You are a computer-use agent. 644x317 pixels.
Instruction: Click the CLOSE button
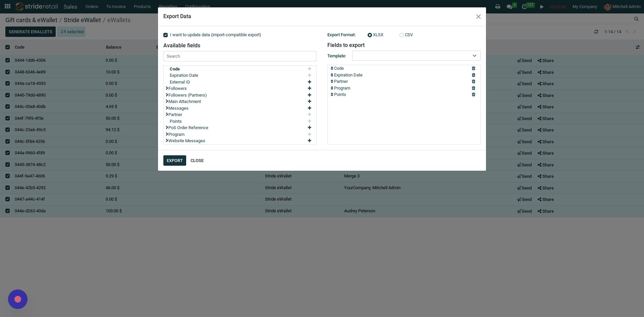[197, 161]
